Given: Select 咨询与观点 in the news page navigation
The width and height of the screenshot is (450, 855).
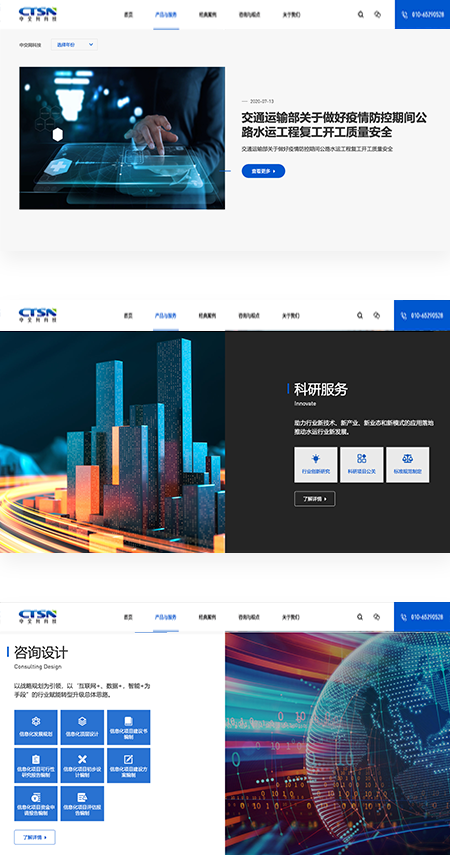Looking at the screenshot, I should point(249,15).
